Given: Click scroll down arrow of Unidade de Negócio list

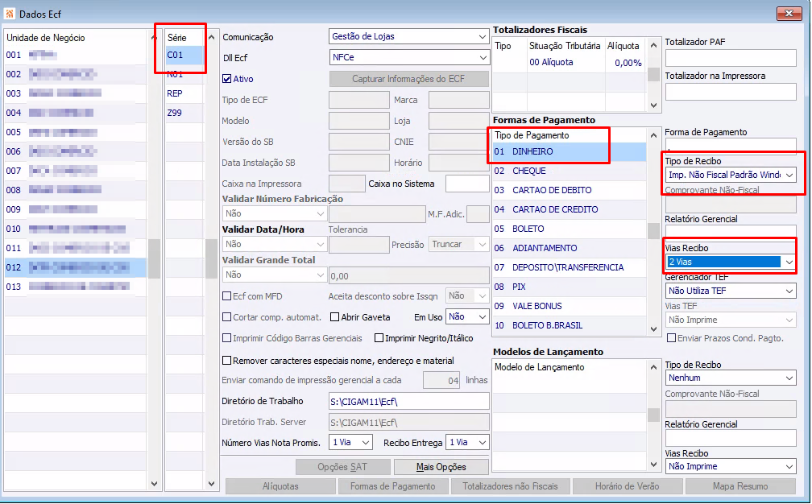Looking at the screenshot, I should 154,484.
